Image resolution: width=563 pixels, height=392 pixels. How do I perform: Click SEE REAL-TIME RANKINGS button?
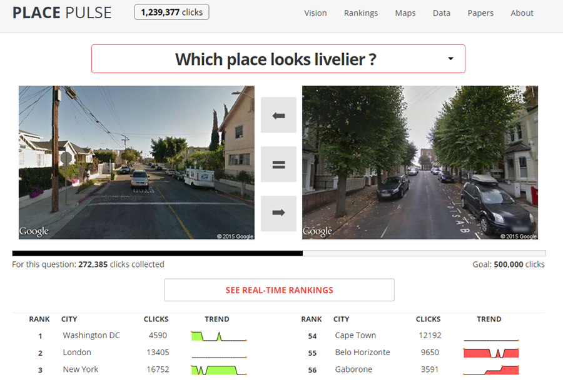(280, 290)
